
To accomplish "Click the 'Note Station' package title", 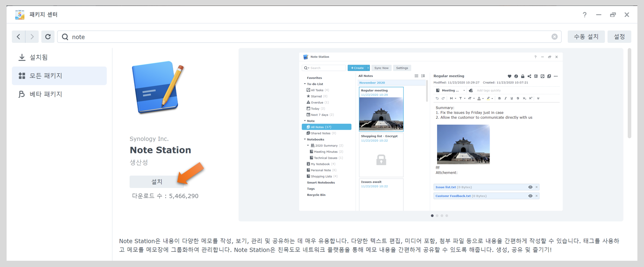I will (160, 150).
